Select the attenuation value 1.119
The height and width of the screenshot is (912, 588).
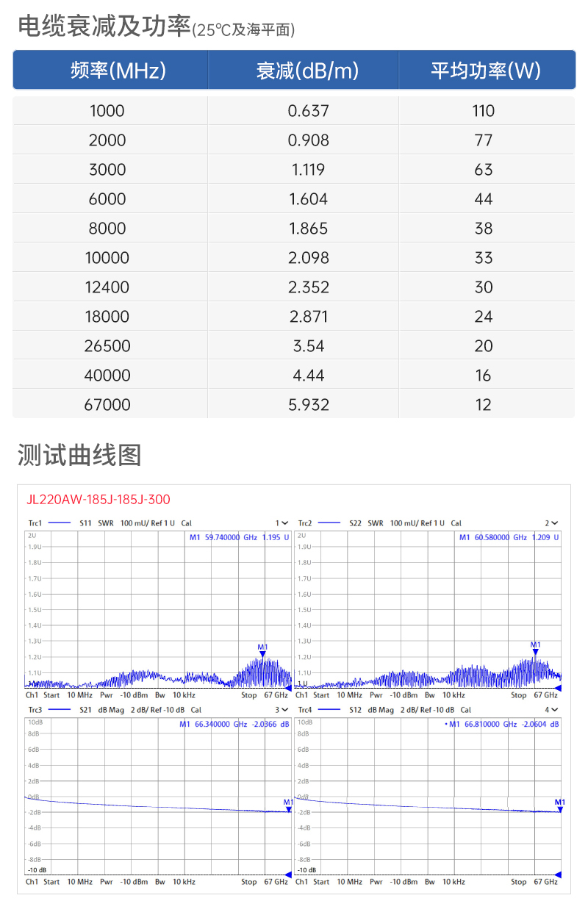click(309, 170)
